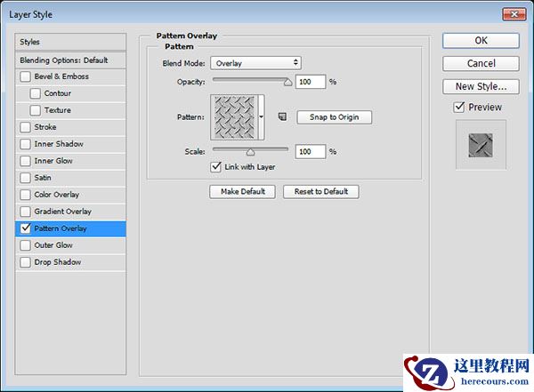Select the Color Overlay label

57,195
